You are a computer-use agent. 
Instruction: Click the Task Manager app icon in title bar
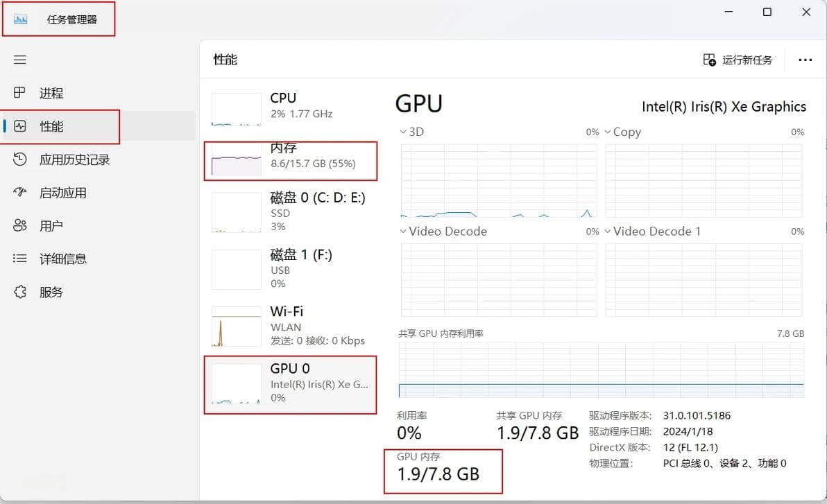coord(20,19)
